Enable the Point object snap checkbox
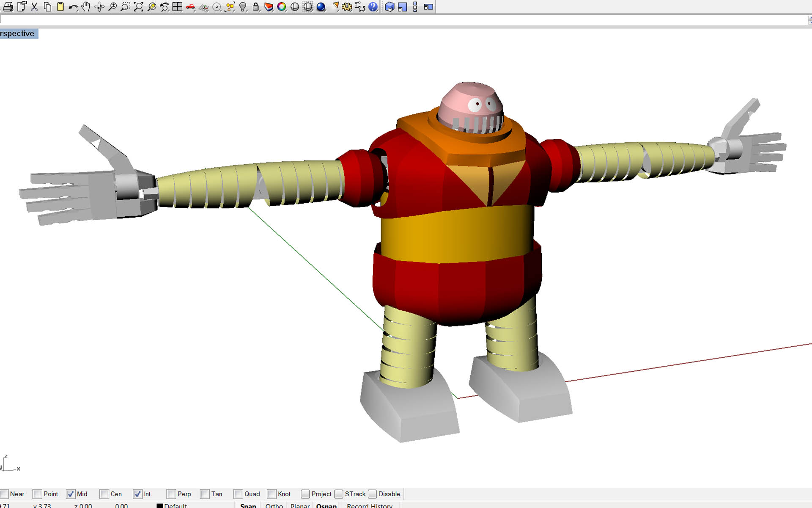The image size is (812, 508). 37,494
